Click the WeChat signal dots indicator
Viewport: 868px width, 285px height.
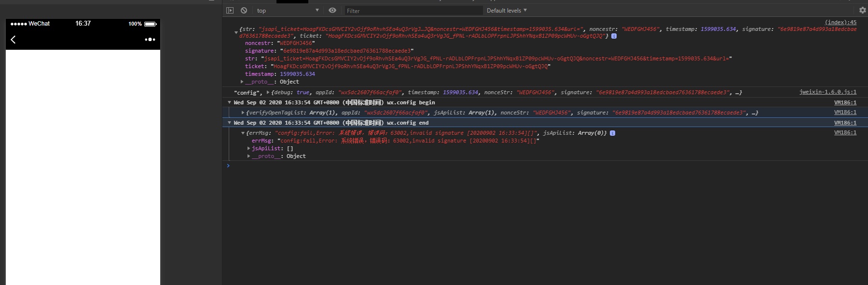click(19, 24)
